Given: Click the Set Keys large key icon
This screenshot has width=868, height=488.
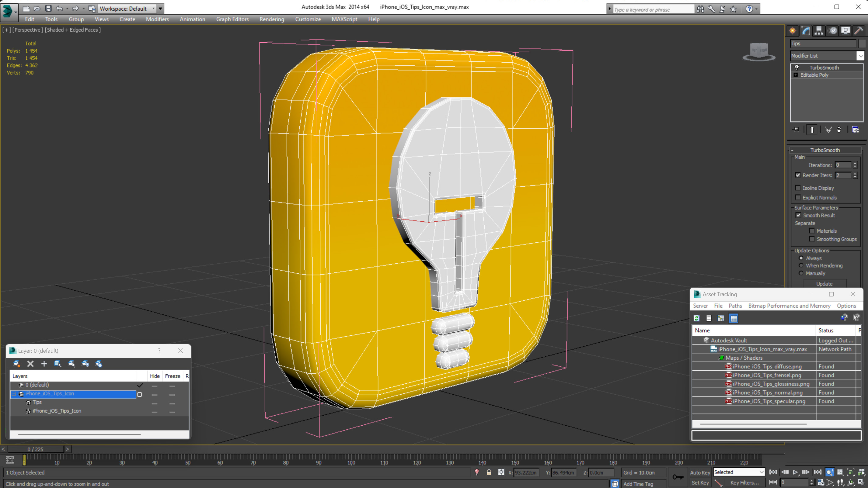Looking at the screenshot, I should point(678,477).
